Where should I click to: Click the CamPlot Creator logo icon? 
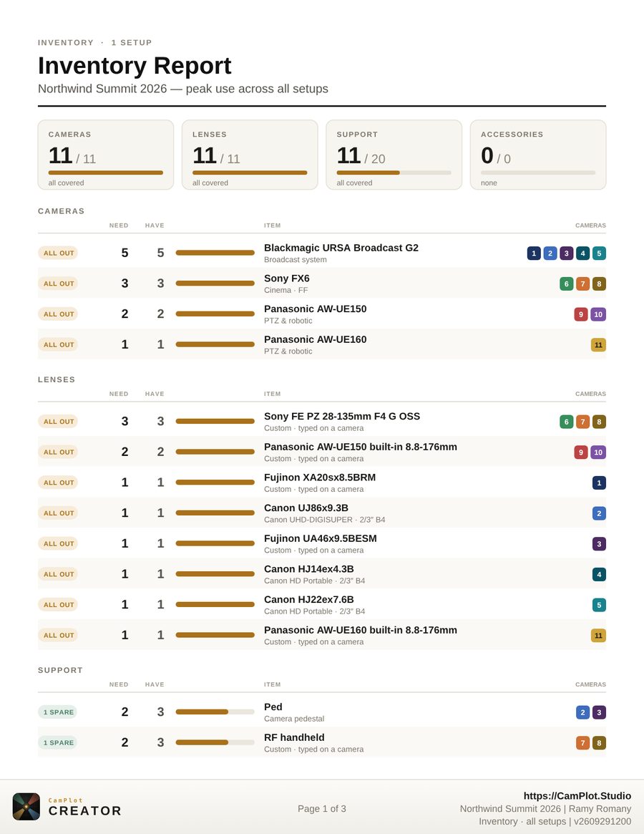tap(26, 807)
